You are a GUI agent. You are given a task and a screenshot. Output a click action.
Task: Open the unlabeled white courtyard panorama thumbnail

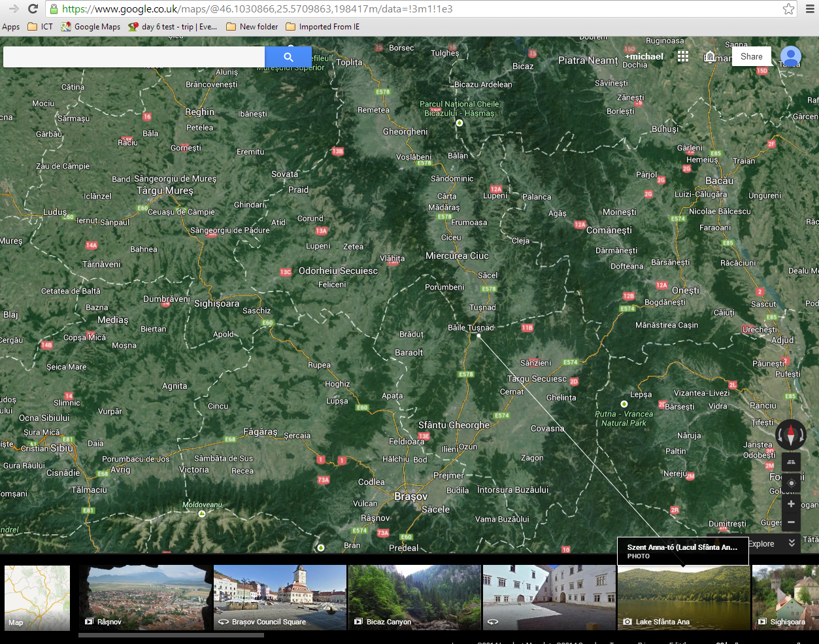[549, 598]
